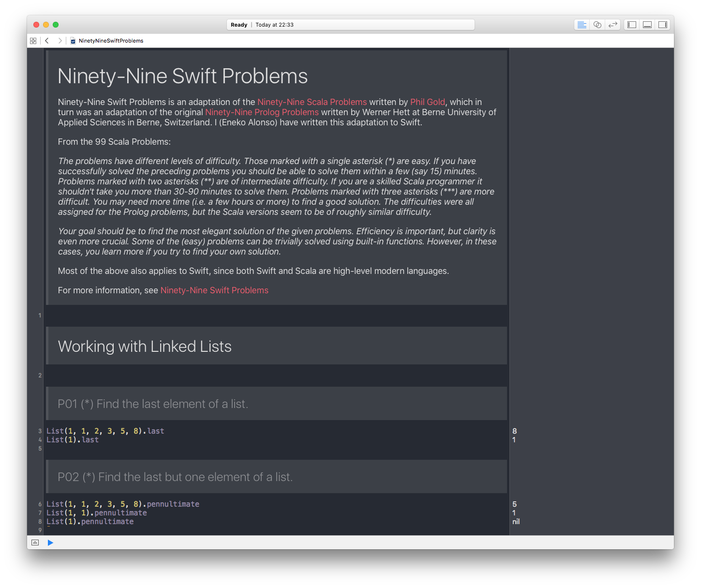Viewport: 701px width, 588px height.
Task: Go back using the left chevron
Action: click(47, 41)
